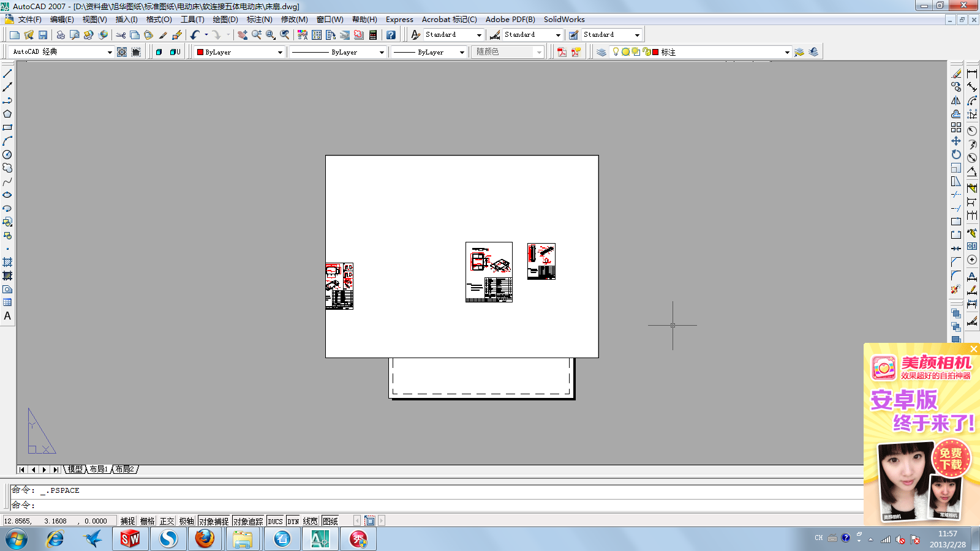Click the Linear dimension tool

tap(972, 73)
